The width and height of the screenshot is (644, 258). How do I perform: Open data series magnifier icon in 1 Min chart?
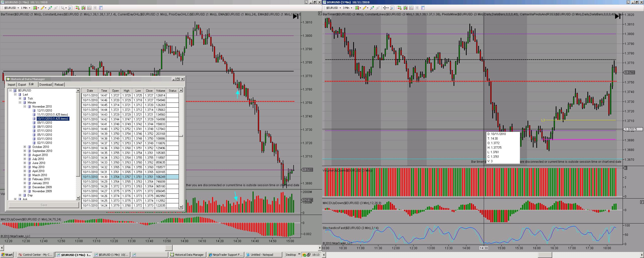click(70, 8)
